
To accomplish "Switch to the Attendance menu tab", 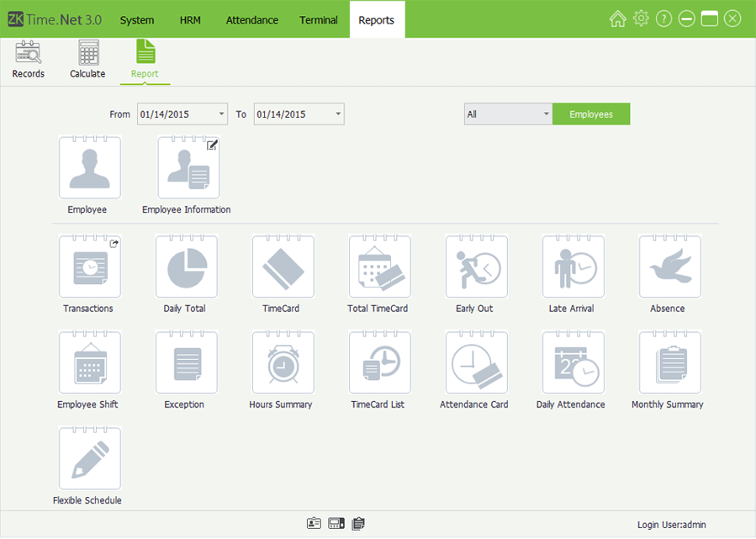I will point(251,20).
